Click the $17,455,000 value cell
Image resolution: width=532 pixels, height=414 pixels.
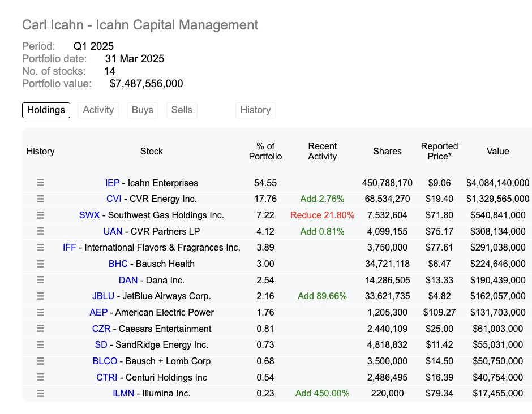click(497, 393)
